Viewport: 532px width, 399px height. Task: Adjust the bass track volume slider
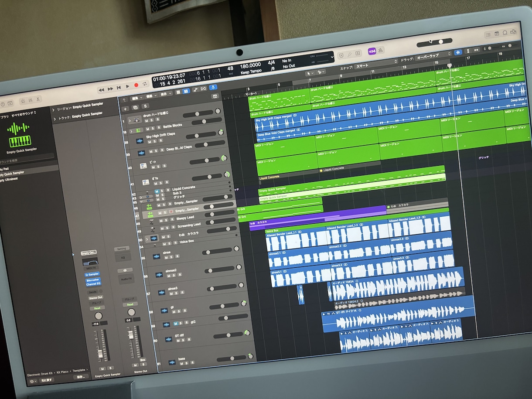coord(232,358)
